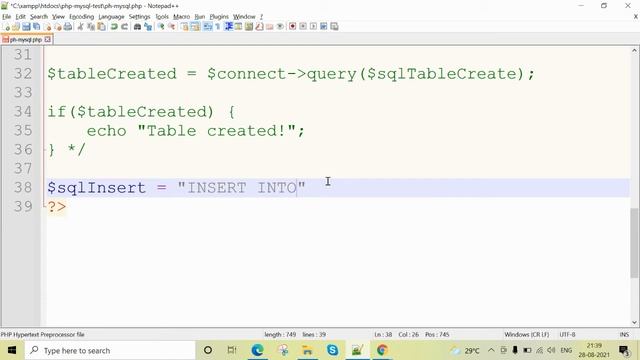Open a file using the Open toolbar icon
640x360 pixels.
coord(16,27)
